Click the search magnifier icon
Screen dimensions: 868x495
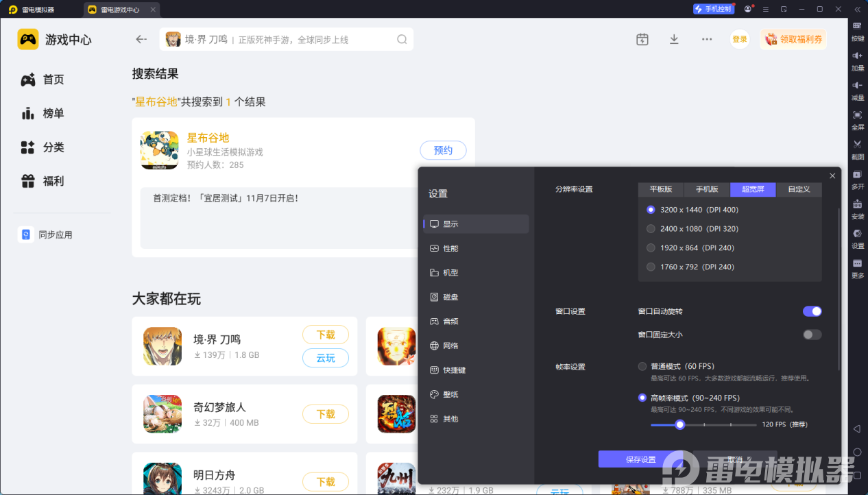(x=402, y=40)
